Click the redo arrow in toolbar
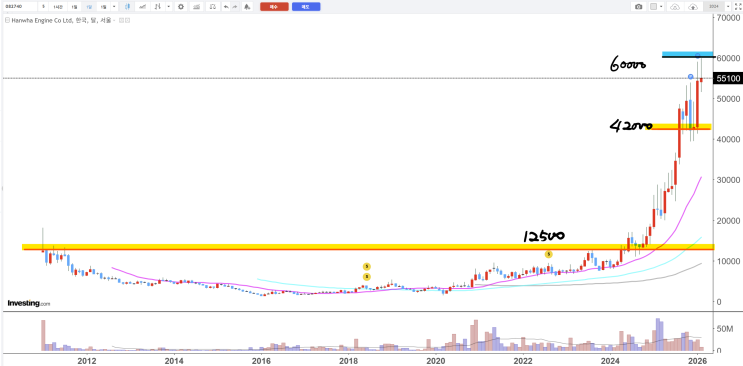The width and height of the screenshot is (743, 366). pyautogui.click(x=235, y=7)
